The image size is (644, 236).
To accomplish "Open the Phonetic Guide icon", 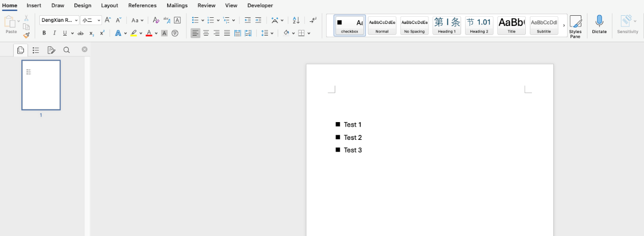I will click(167, 20).
